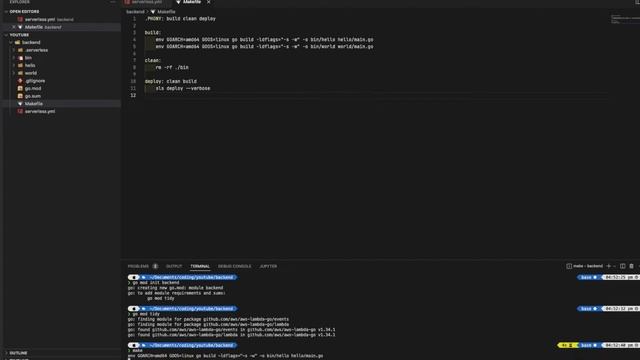Click the make - backend terminal label
640x360 pixels.
click(588, 266)
